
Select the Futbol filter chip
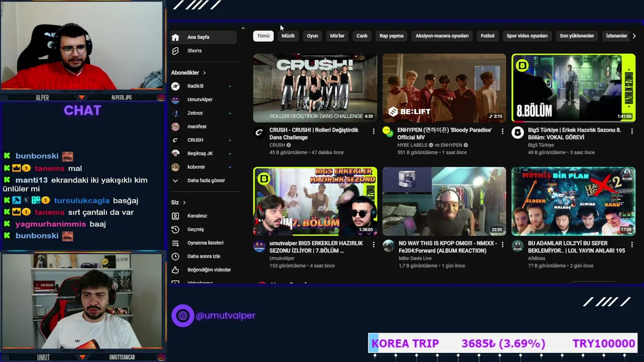click(488, 36)
